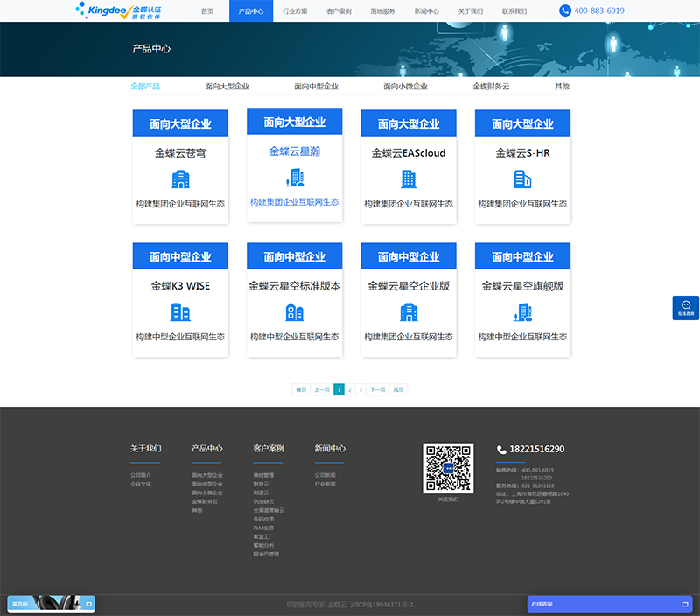Open the 金蝶云星空标准版本 product title
This screenshot has width=700, height=616.
295,286
